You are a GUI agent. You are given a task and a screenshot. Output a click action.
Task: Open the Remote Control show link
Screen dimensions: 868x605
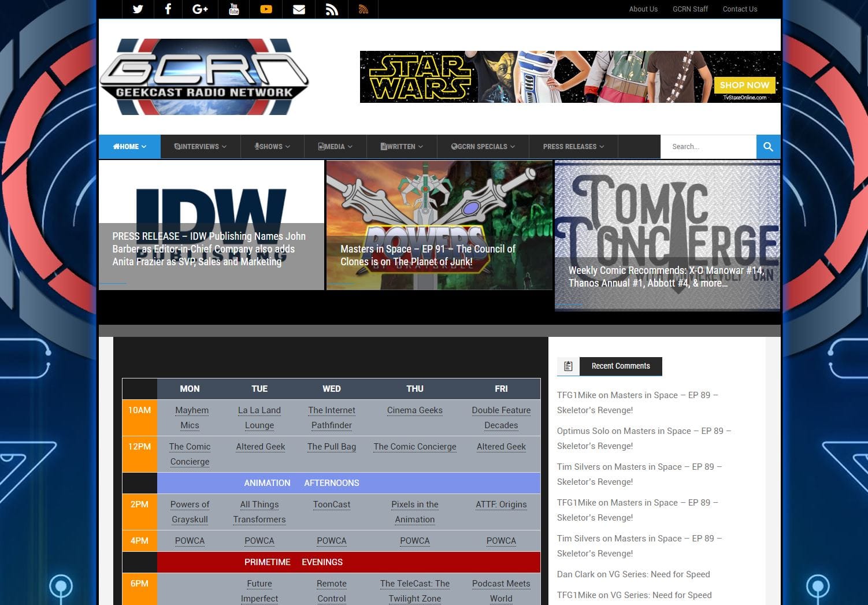[x=332, y=591]
